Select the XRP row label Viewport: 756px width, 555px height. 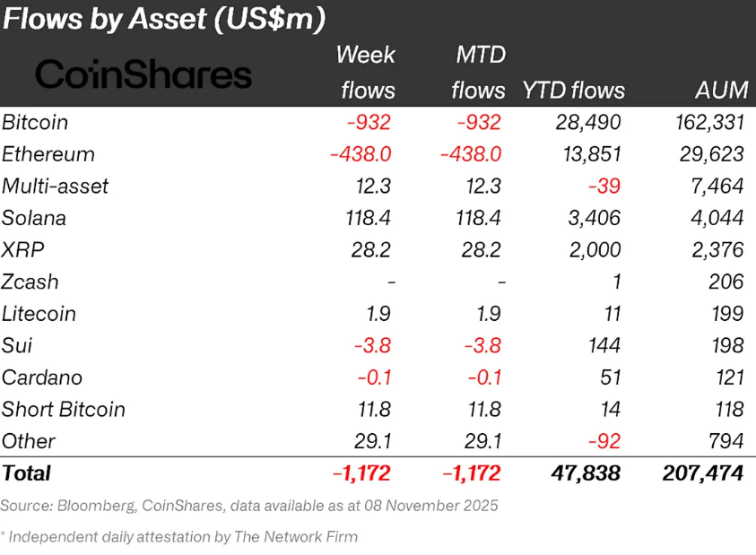point(22,250)
